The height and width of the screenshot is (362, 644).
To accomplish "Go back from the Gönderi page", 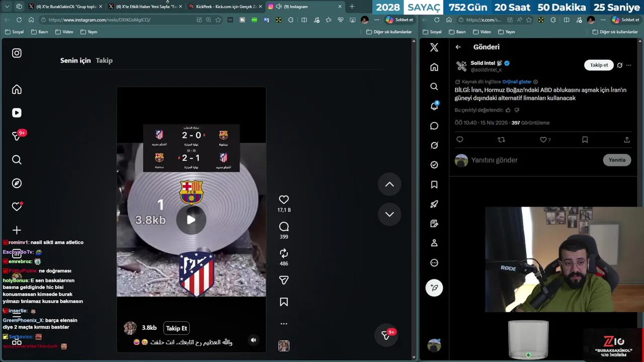I will (458, 47).
